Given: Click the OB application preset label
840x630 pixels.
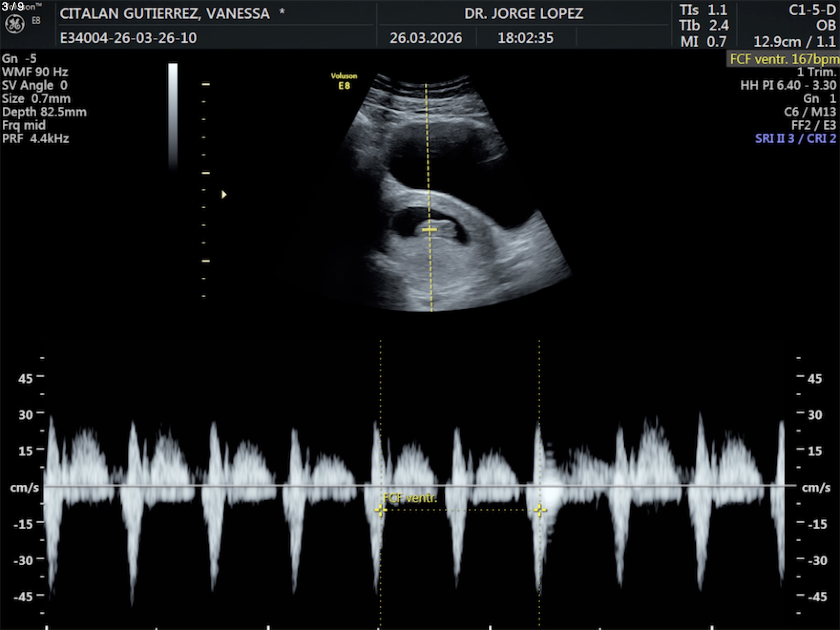Looking at the screenshot, I should click(826, 25).
